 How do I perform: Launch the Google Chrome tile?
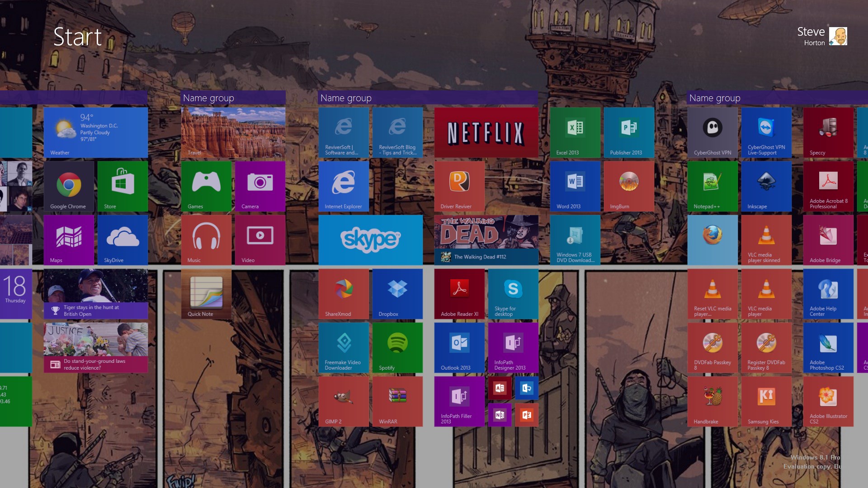(69, 186)
